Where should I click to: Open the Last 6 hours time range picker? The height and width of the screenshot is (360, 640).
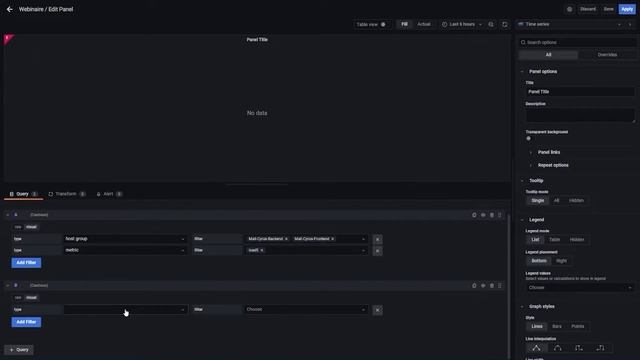[462, 24]
